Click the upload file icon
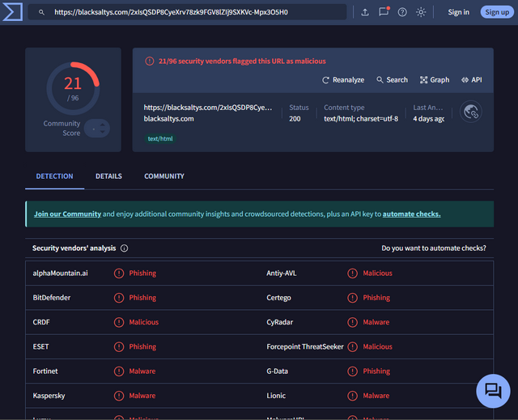 365,12
